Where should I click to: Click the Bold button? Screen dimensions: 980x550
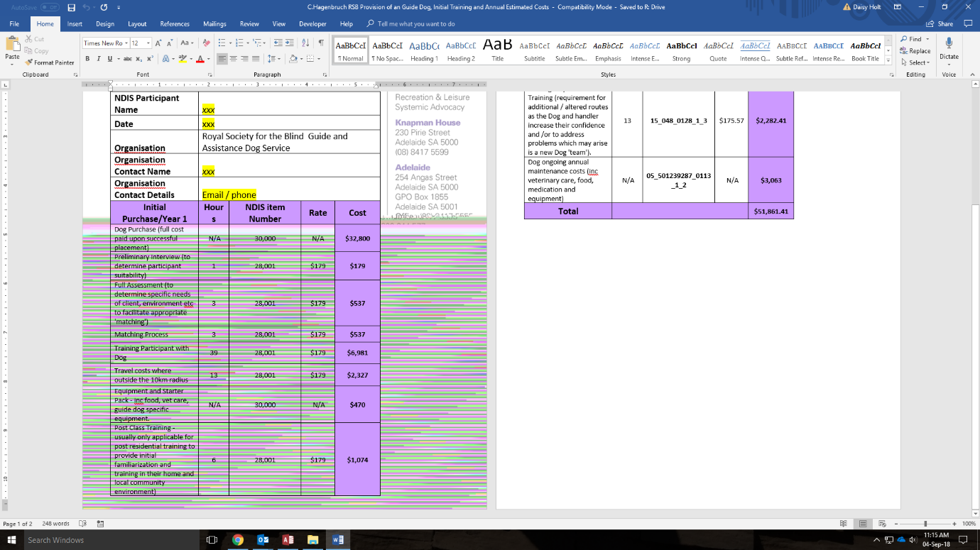88,59
